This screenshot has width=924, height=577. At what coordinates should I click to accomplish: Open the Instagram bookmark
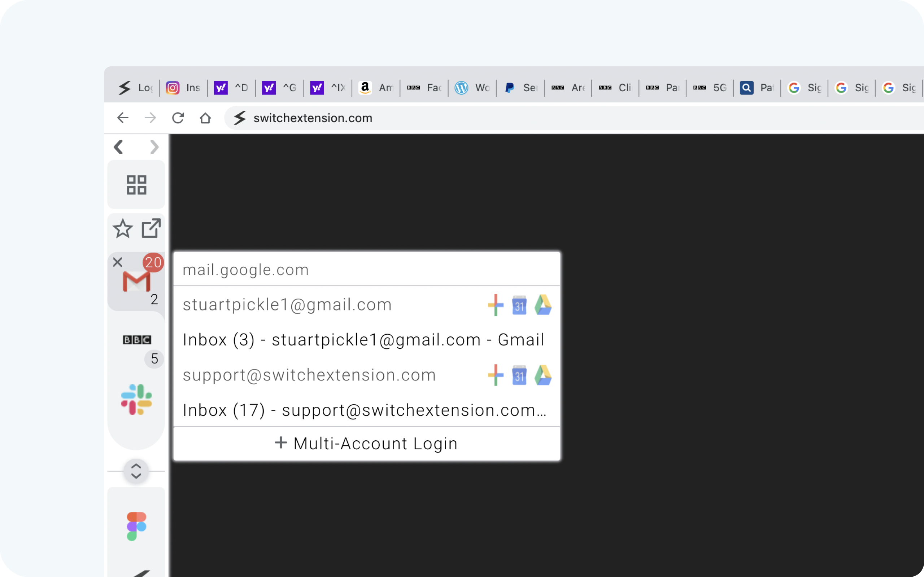pos(183,87)
